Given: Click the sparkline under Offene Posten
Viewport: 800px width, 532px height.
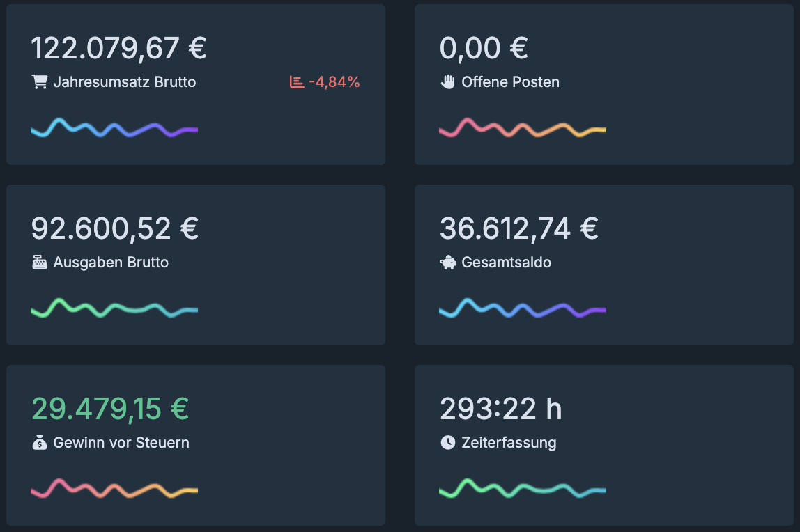Looking at the screenshot, I should point(522,129).
